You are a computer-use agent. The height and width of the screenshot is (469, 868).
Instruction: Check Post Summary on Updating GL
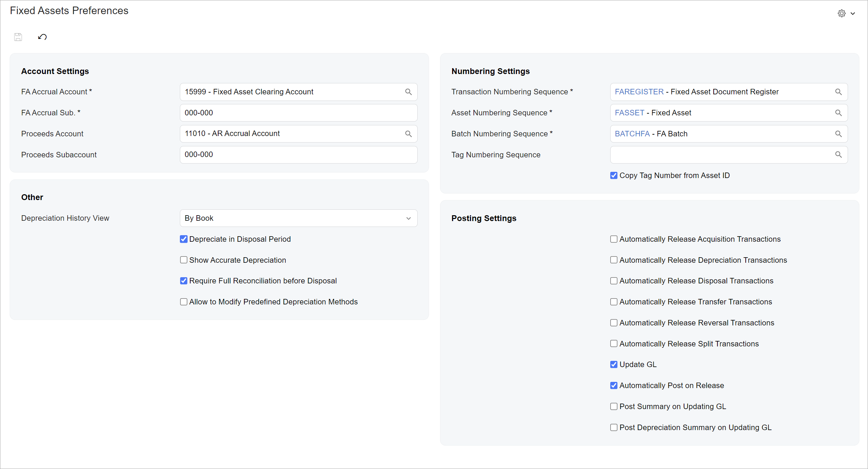pos(614,407)
